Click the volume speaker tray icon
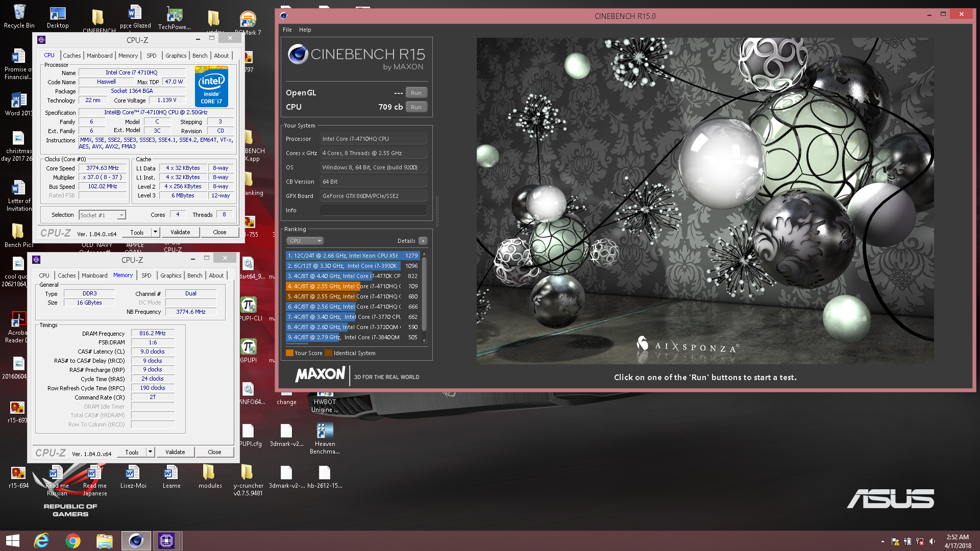This screenshot has width=980, height=551. pos(932,541)
